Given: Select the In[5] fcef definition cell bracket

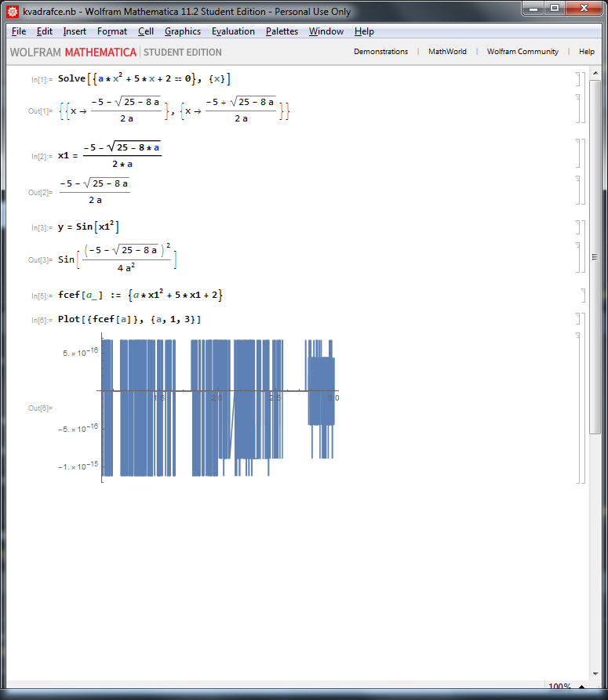Looking at the screenshot, I should tap(583, 295).
